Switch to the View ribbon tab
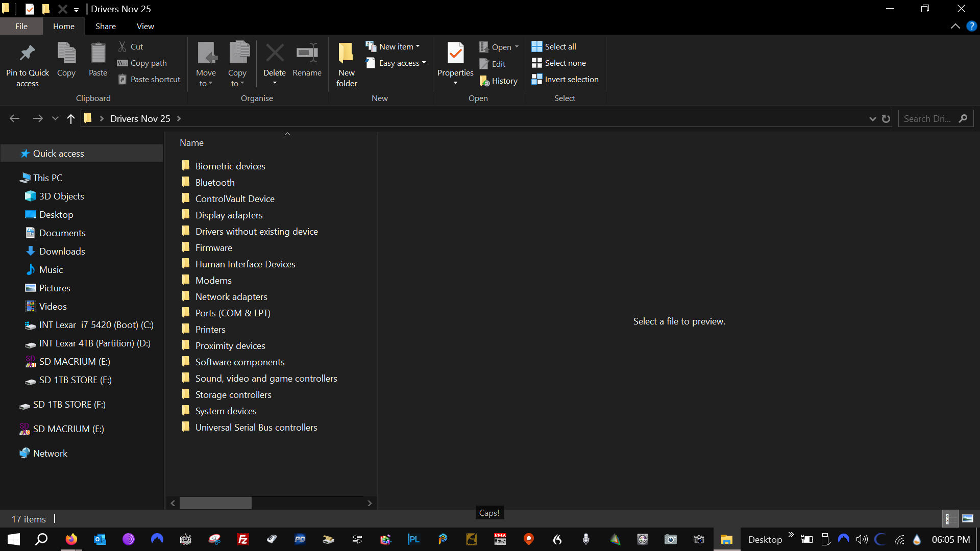The width and height of the screenshot is (980, 551). click(145, 27)
